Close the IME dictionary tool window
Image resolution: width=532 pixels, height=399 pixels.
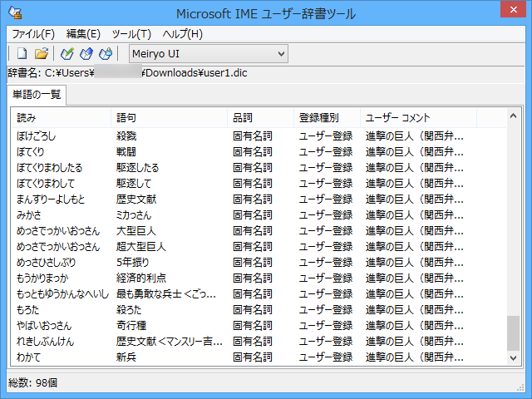point(514,9)
